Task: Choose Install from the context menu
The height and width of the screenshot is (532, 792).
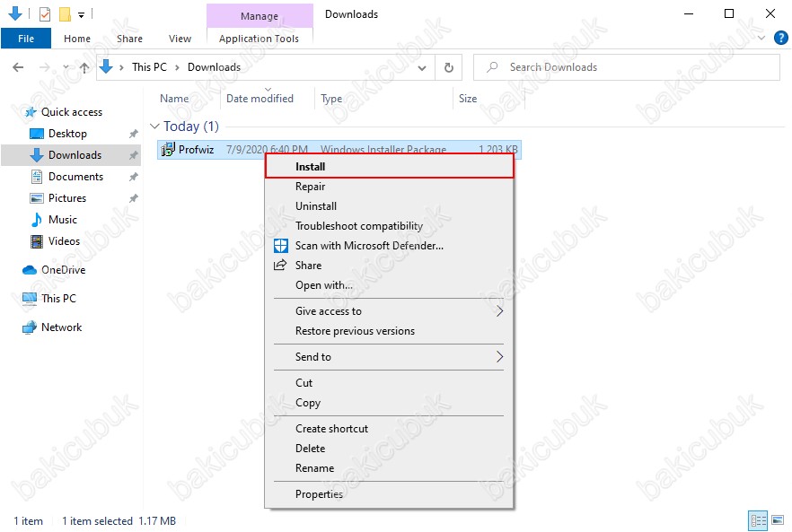Action: click(389, 167)
